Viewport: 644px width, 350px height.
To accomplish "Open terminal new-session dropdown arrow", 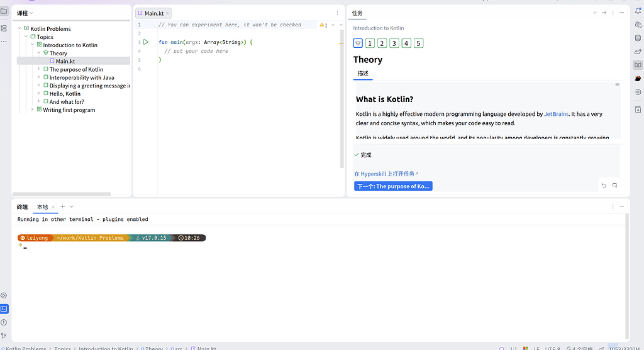I will coord(72,206).
